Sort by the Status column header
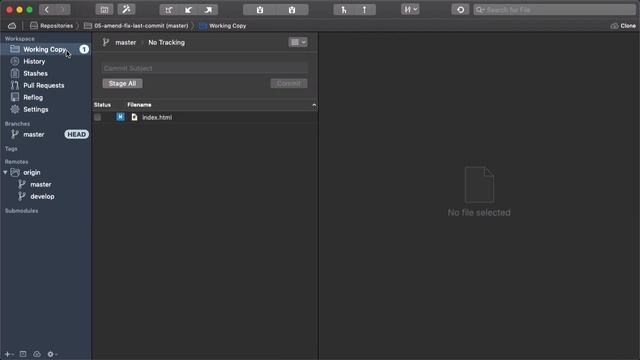 click(x=102, y=105)
